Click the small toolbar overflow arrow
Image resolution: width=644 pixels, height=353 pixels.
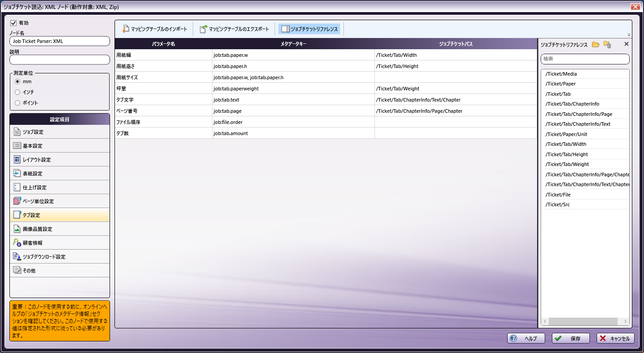coord(629,35)
